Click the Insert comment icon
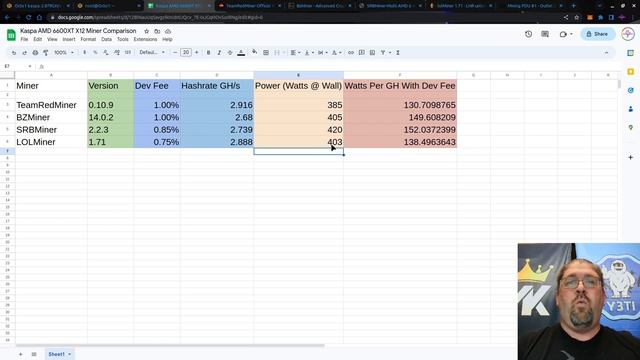The height and width of the screenshot is (360, 640). click(362, 53)
